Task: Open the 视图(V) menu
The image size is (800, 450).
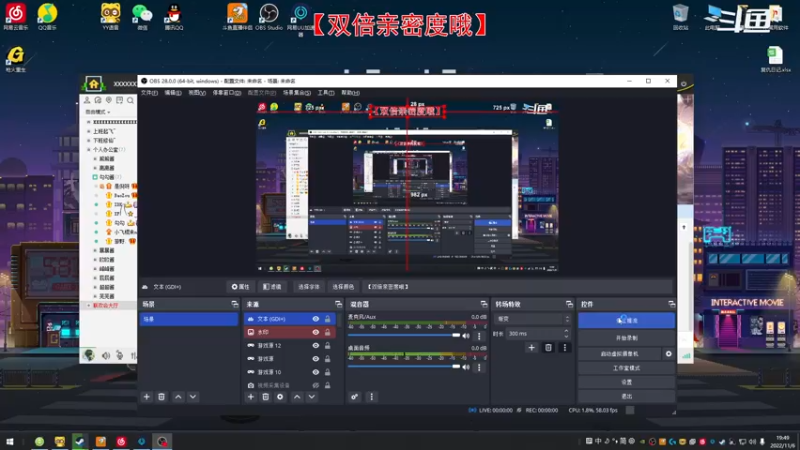Action: click(x=197, y=93)
